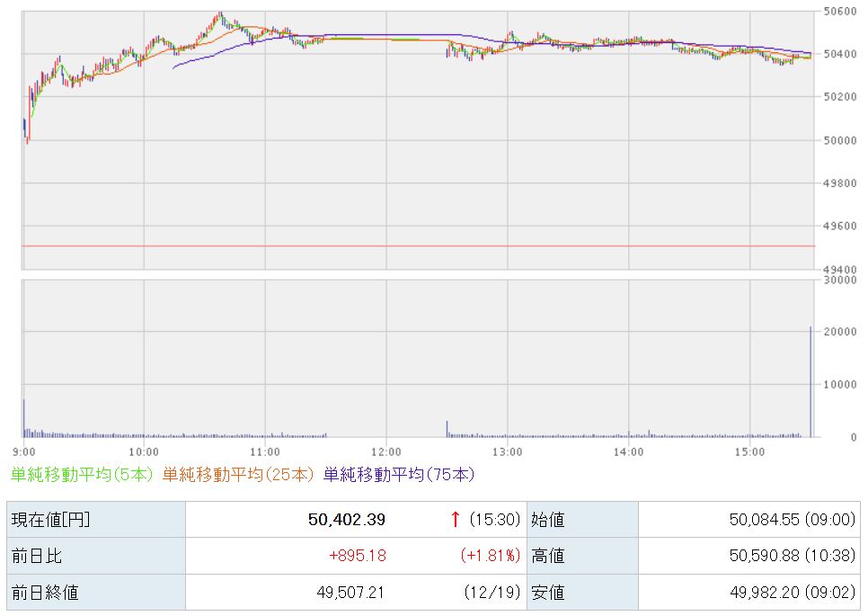Image resolution: width=868 pixels, height=616 pixels.
Task: Click the 12:00 time axis label
Action: [x=385, y=451]
